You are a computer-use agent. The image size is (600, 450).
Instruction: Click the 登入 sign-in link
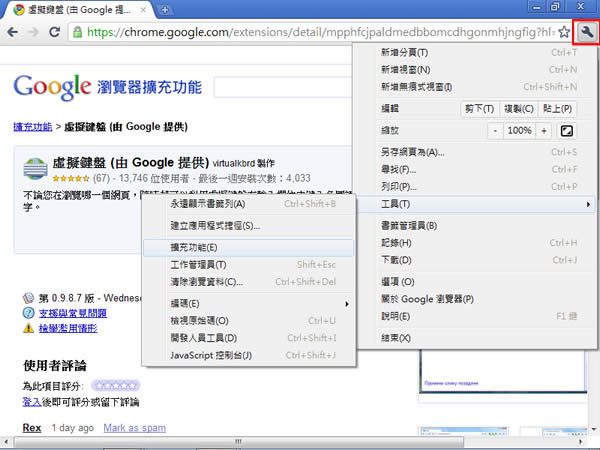(x=32, y=402)
